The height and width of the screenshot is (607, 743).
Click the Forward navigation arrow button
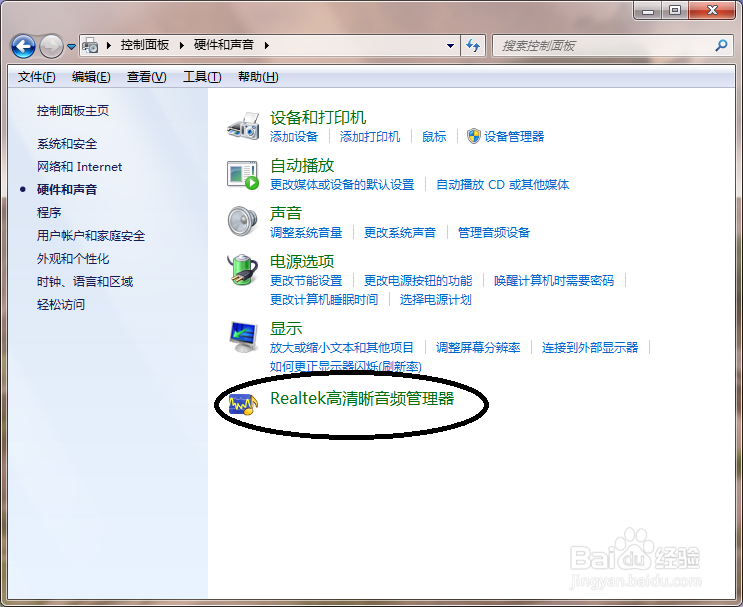pyautogui.click(x=51, y=46)
